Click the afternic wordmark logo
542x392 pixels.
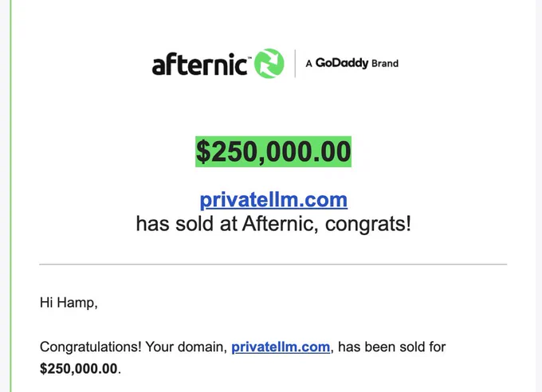[x=199, y=64]
